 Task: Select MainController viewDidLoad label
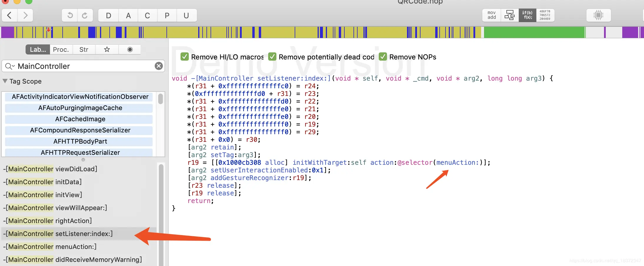point(79,169)
